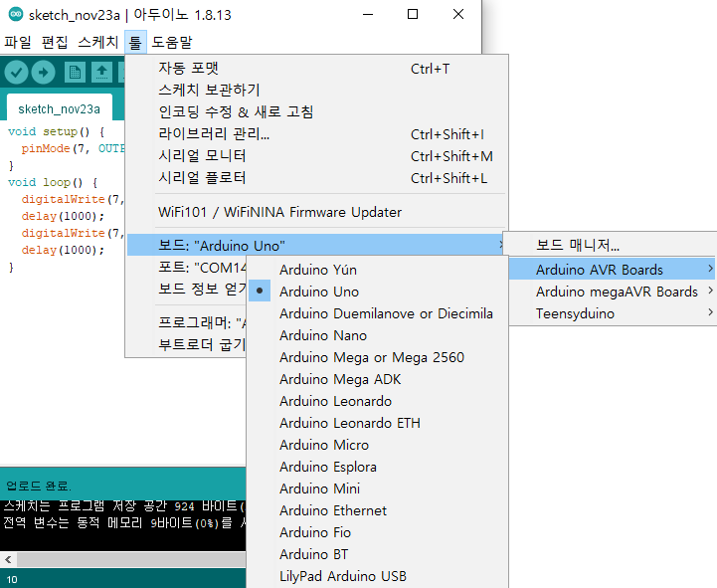Viewport: 717px width, 588px height.
Task: Click the 'void setup() {' code line
Action: pyautogui.click(x=57, y=131)
